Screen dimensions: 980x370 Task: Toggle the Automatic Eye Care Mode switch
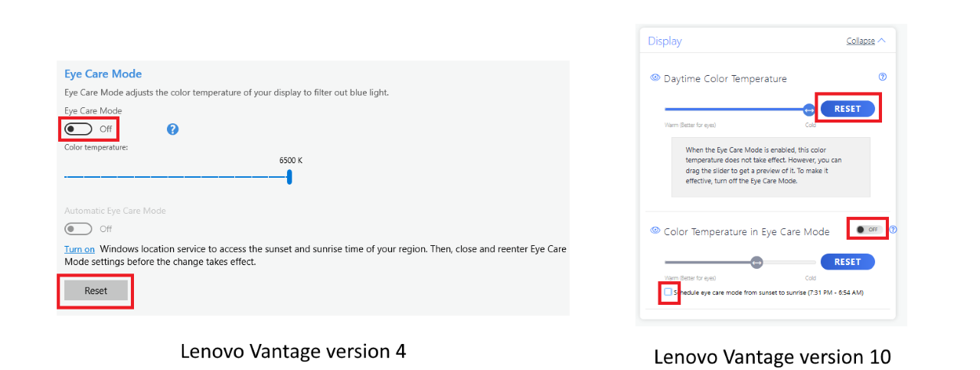coord(78,228)
